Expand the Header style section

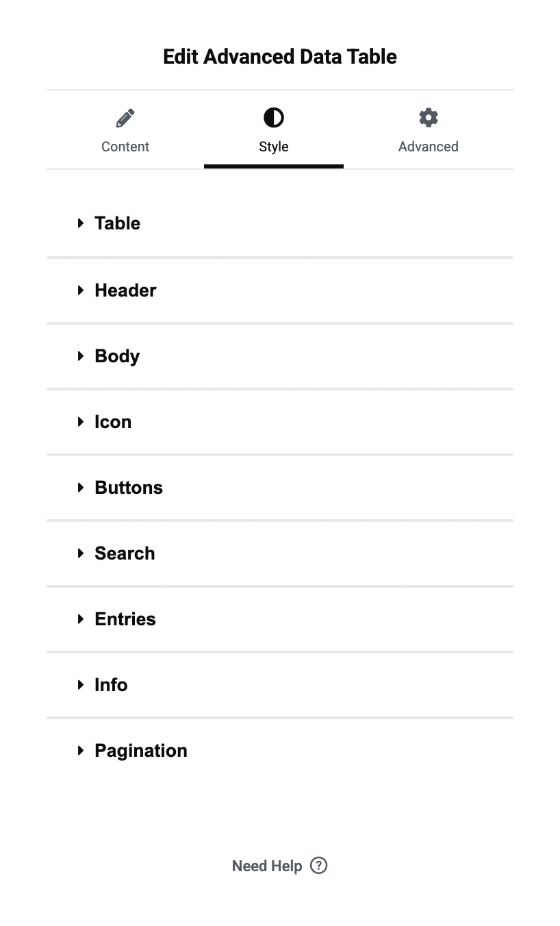(x=125, y=290)
